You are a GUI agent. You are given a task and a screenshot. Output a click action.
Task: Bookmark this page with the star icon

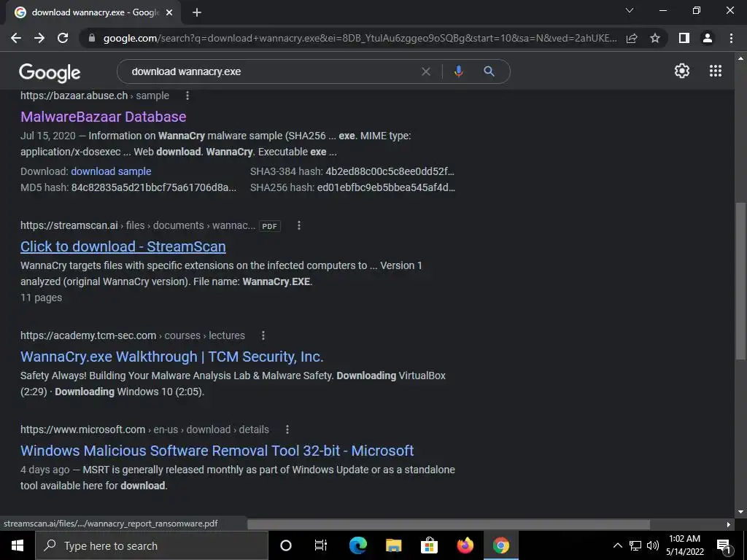[655, 38]
